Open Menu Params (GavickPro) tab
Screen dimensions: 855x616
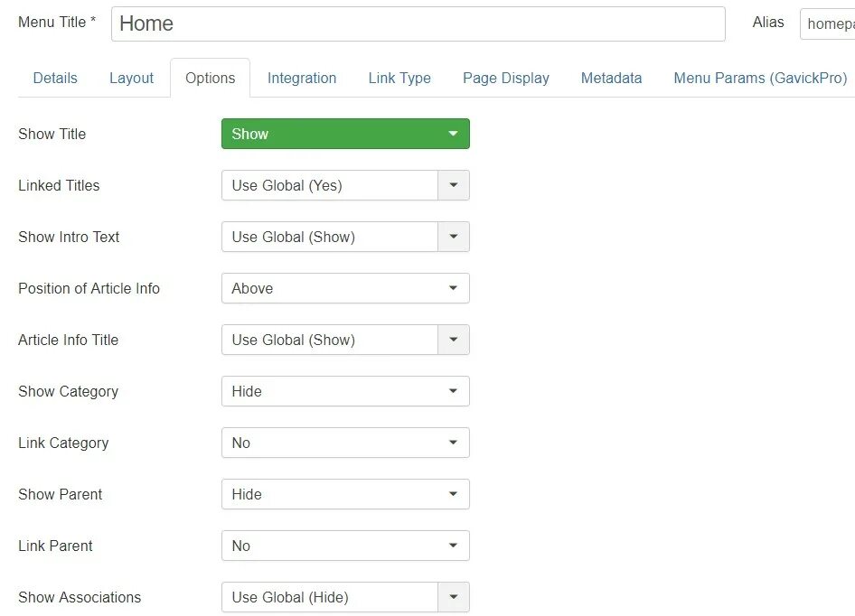pos(760,78)
